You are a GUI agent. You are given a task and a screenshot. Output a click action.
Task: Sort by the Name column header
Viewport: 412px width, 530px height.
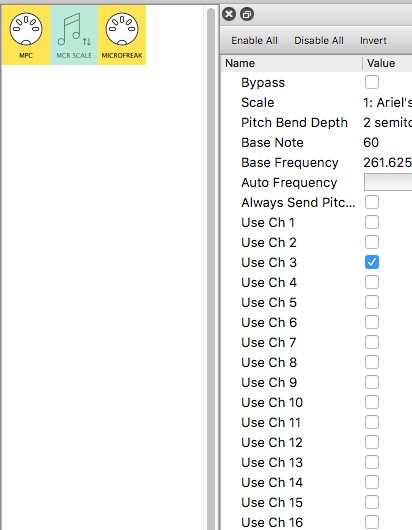(292, 63)
